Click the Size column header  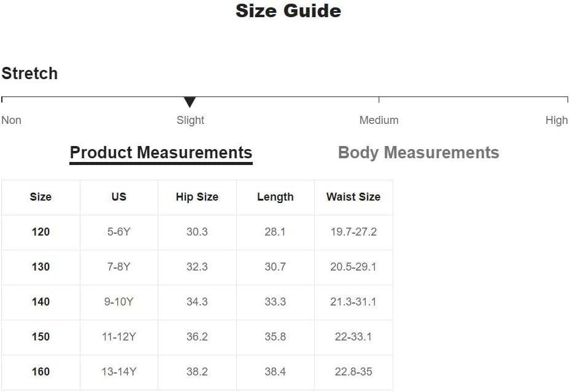coord(40,197)
